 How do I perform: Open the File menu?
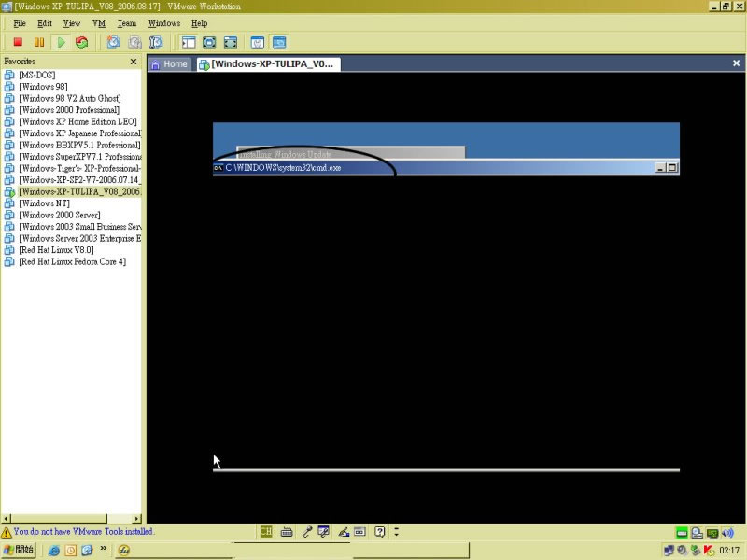pyautogui.click(x=20, y=23)
